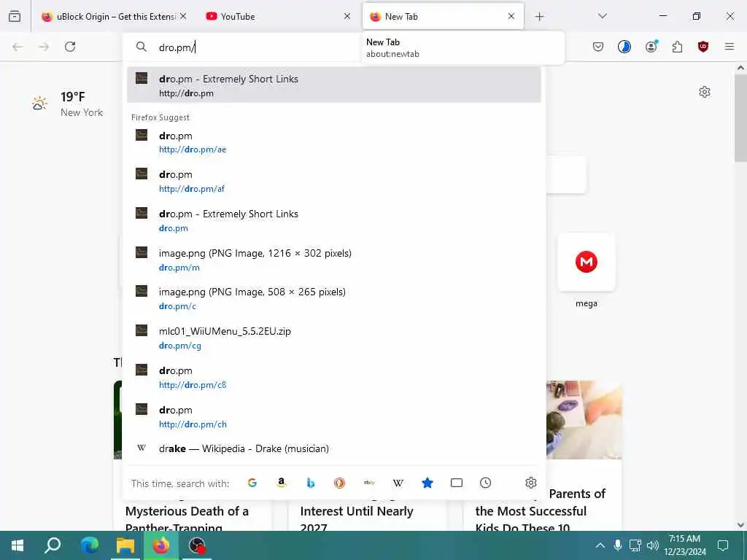Search bookmarks with the star icon
Screen dimensions: 747x560
click(427, 483)
